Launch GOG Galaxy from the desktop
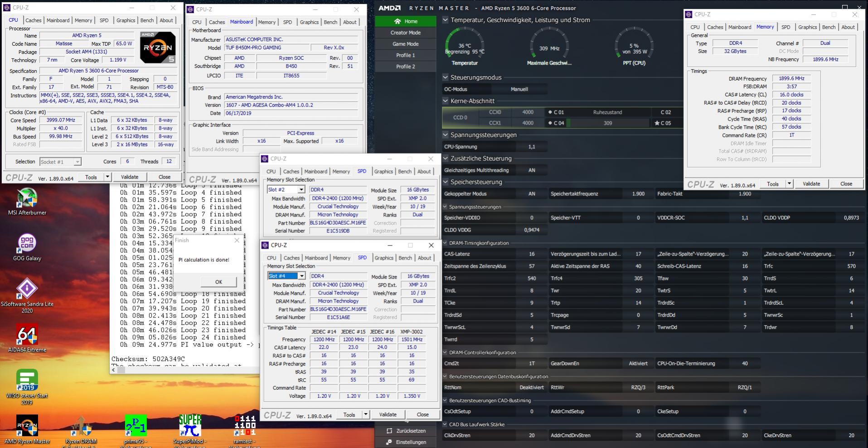Viewport: 868px width, 448px height. coord(27,247)
